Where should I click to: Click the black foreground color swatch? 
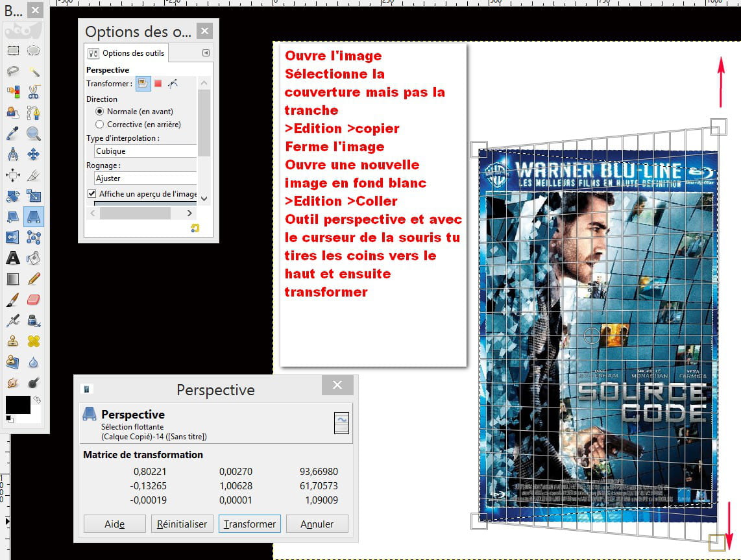coord(18,404)
